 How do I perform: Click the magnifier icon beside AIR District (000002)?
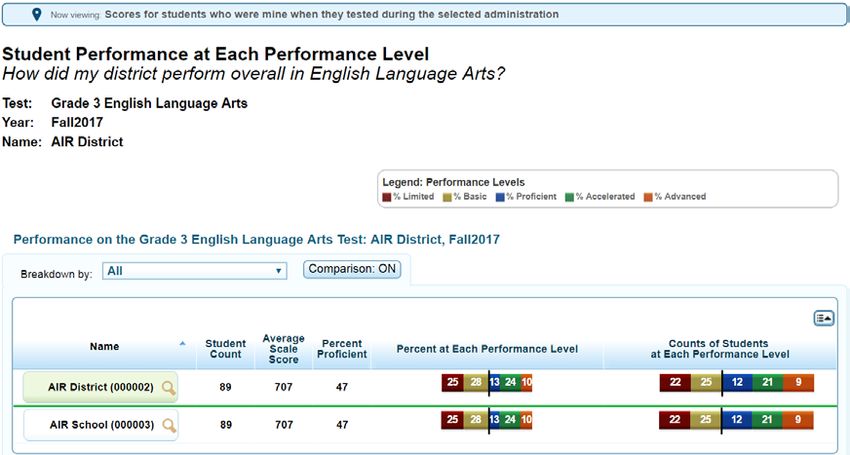point(169,388)
